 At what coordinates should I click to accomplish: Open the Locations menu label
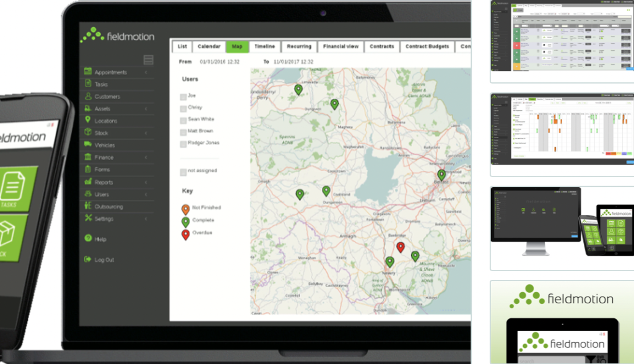[106, 121]
